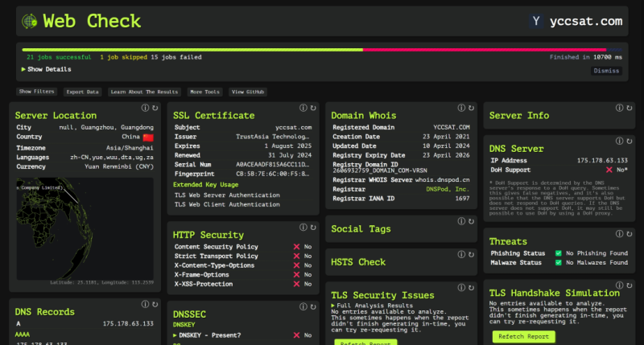Open info for Social Tags card
This screenshot has height=345, width=644.
(x=460, y=221)
